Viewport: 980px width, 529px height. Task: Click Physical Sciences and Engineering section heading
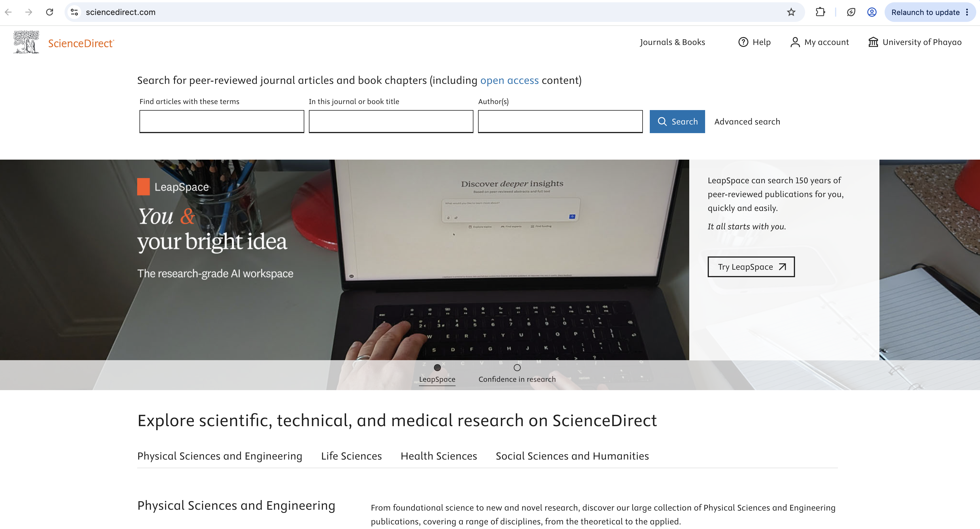click(x=236, y=506)
